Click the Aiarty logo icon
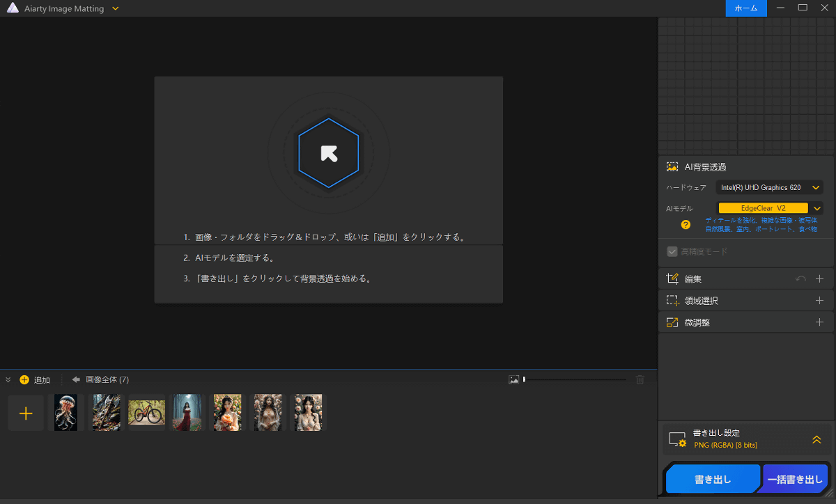 pos(13,8)
